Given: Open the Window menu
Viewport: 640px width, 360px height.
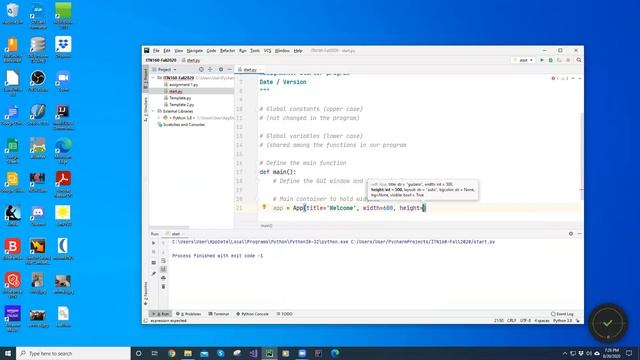Looking at the screenshot, I should point(282,51).
